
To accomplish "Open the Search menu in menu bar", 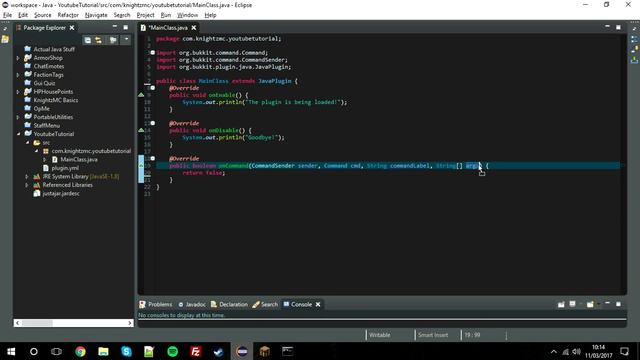I will (122, 15).
